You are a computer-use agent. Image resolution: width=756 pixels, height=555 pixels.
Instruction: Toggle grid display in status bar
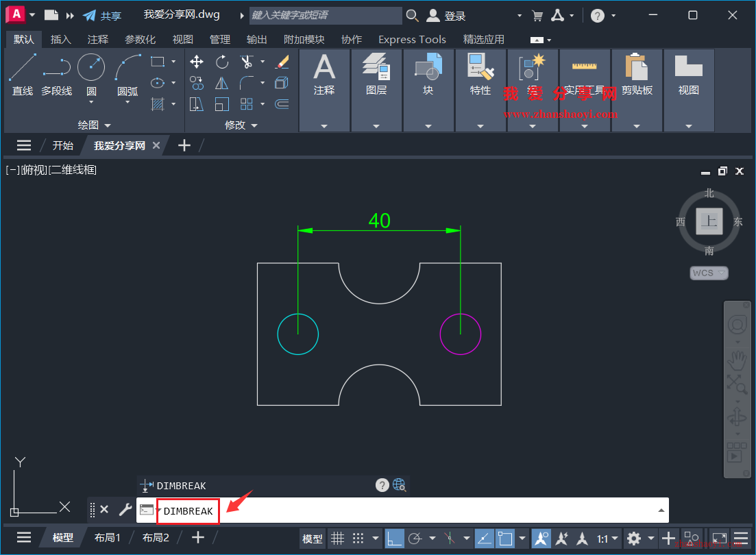tap(337, 538)
